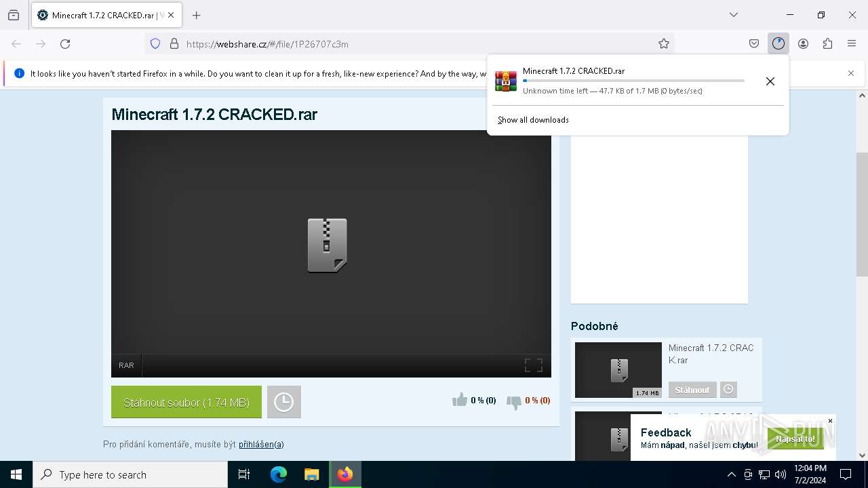Open a new tab with plus button

(x=197, y=15)
